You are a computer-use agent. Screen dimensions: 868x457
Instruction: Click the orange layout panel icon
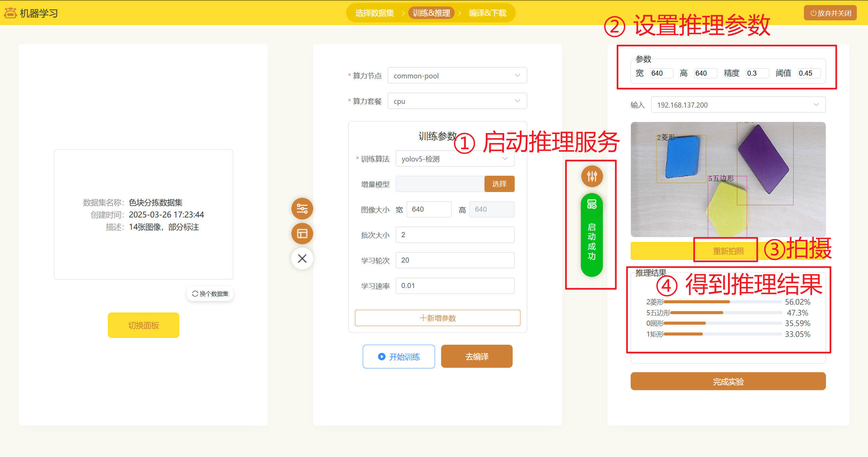(x=302, y=233)
